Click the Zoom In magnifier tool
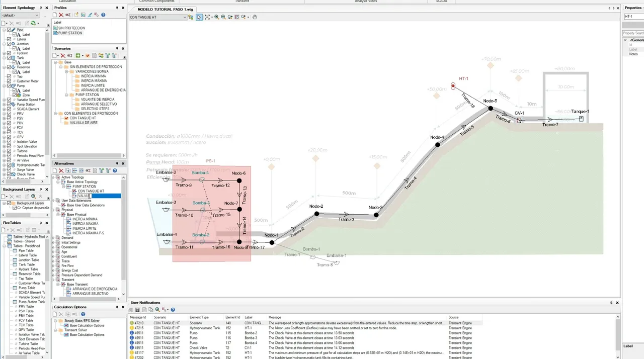 pos(217,17)
